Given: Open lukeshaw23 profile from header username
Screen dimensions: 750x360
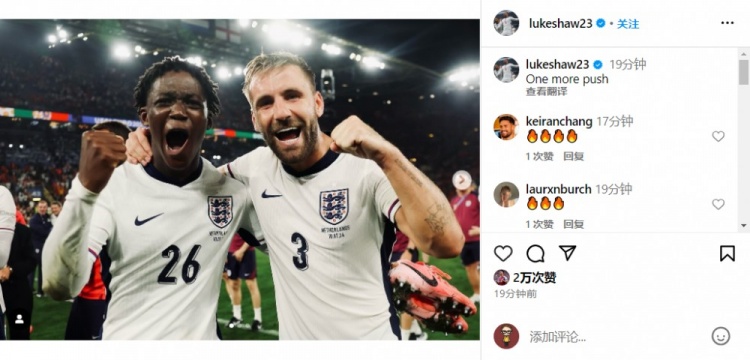Looking at the screenshot, I should (561, 23).
